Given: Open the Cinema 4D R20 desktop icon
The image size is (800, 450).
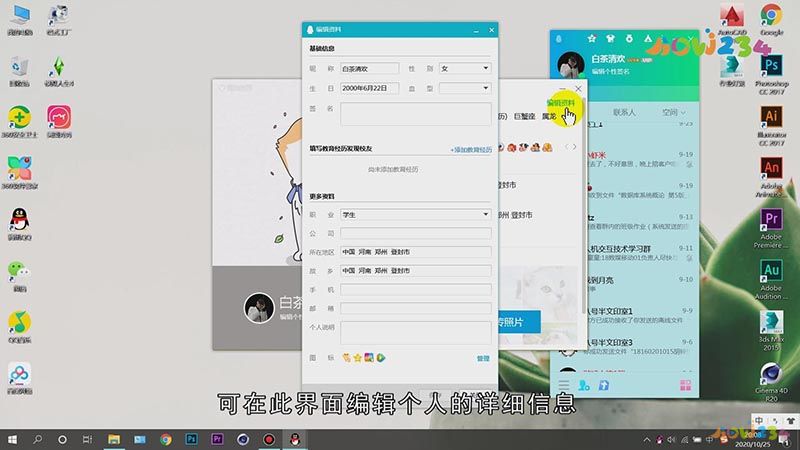Looking at the screenshot, I should tap(771, 382).
